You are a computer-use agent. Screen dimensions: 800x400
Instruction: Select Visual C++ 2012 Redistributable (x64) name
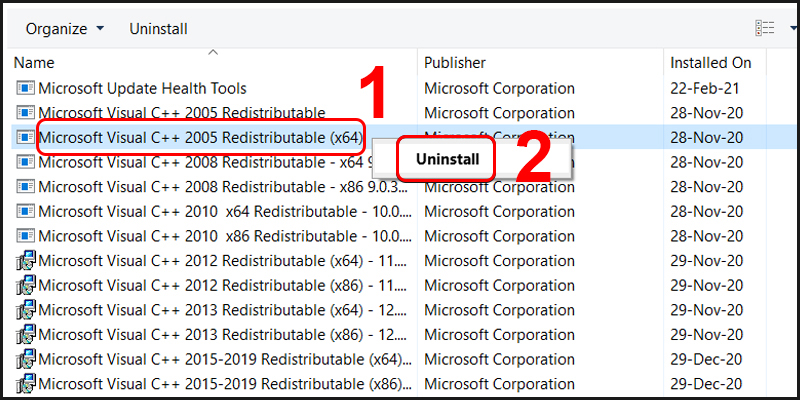[x=223, y=261]
